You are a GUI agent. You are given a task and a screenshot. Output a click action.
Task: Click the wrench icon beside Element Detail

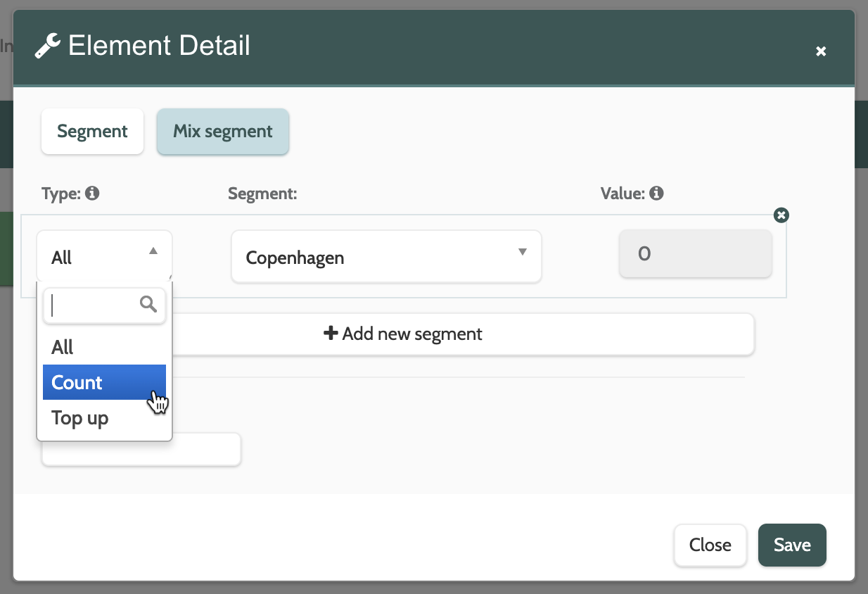pos(47,46)
